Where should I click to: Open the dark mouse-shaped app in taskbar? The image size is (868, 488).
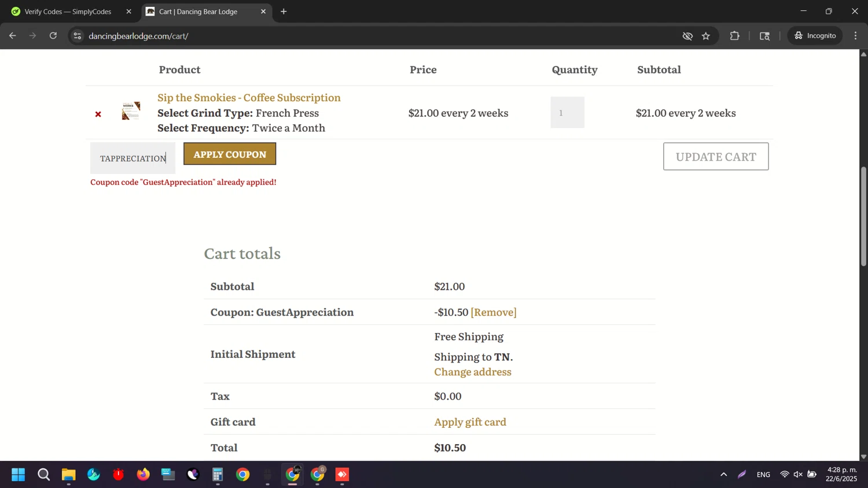[268, 475]
